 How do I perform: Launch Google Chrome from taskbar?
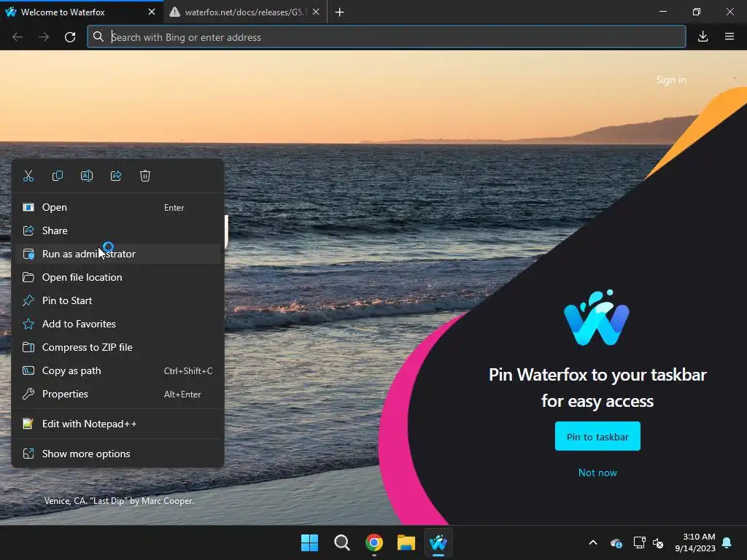click(x=374, y=542)
